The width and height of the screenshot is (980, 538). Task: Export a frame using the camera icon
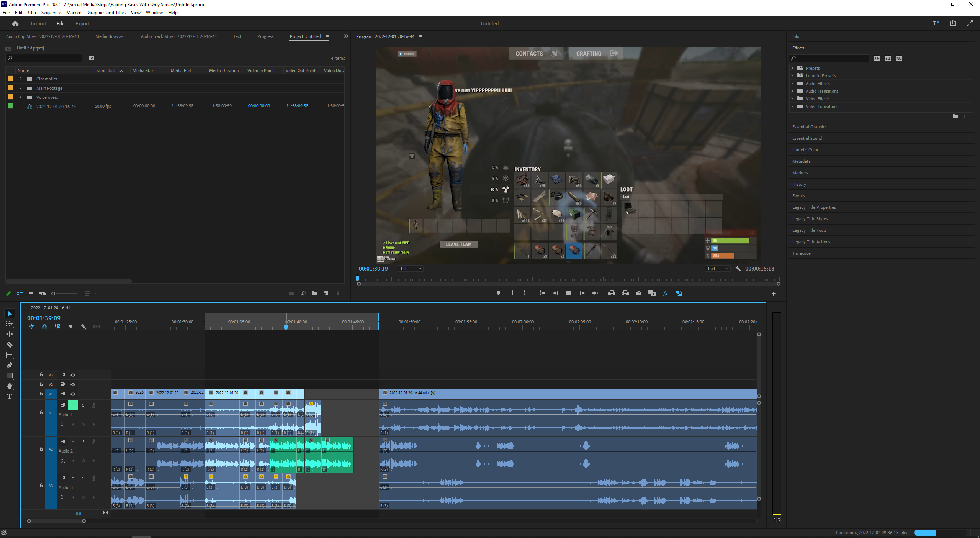point(638,293)
